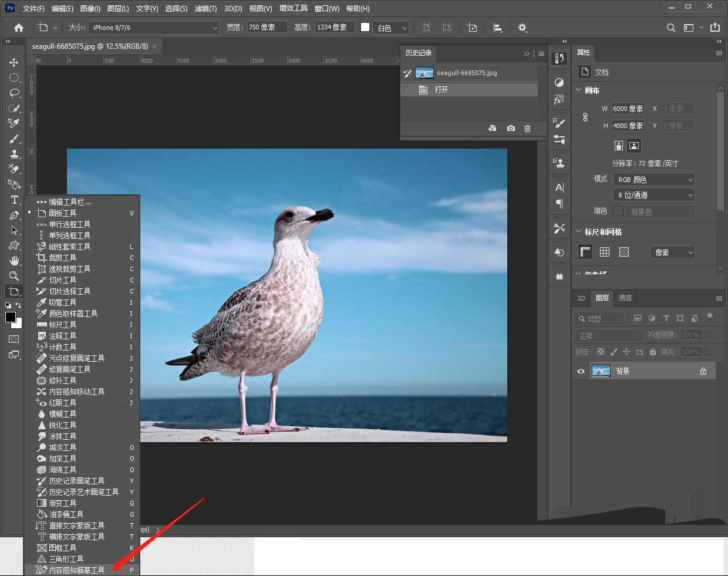Select the Brush tool in the left toolbar

click(14, 139)
